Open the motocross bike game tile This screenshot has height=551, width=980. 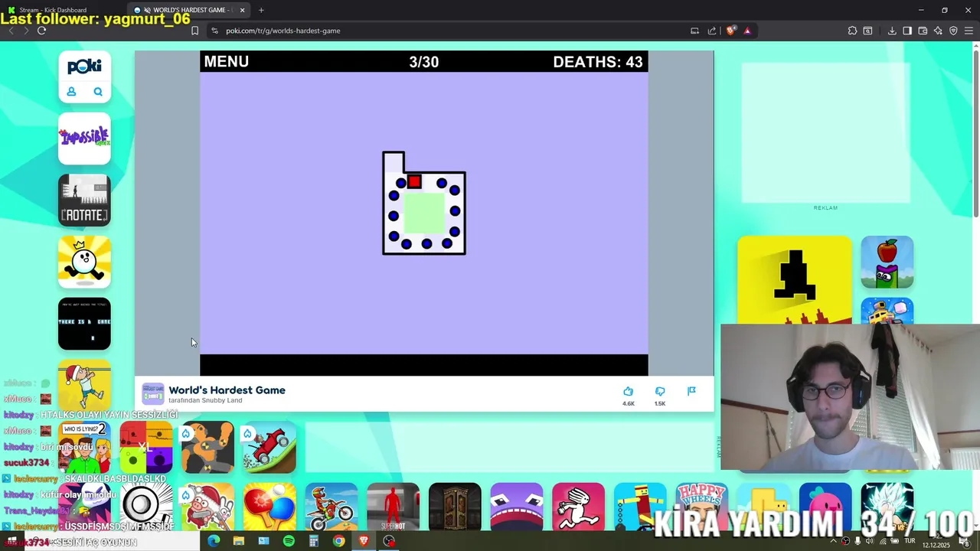pyautogui.click(x=332, y=507)
